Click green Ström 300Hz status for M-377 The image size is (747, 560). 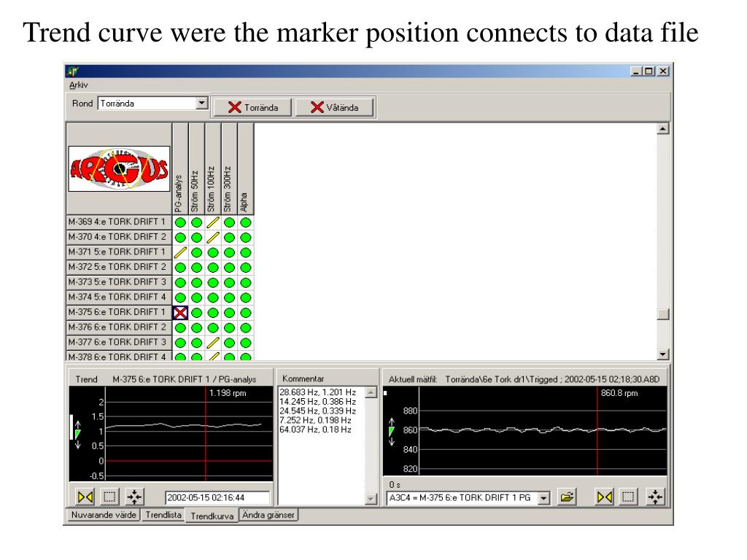point(229,343)
